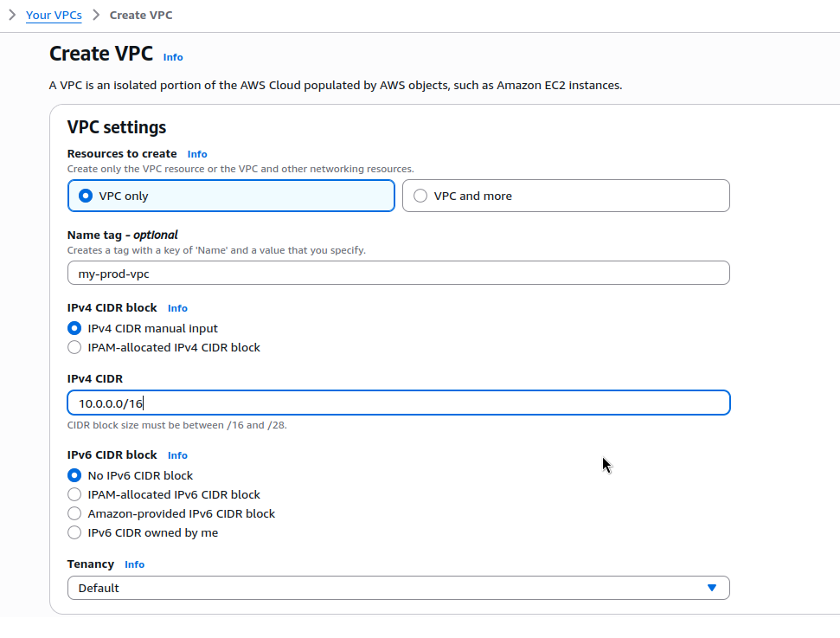Select the VPC only option
The width and height of the screenshot is (840, 638).
click(231, 196)
